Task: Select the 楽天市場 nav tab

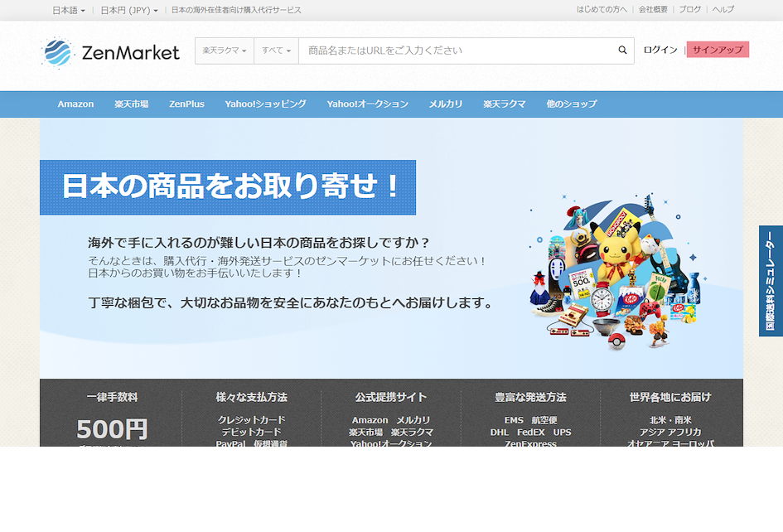Action: (x=132, y=104)
